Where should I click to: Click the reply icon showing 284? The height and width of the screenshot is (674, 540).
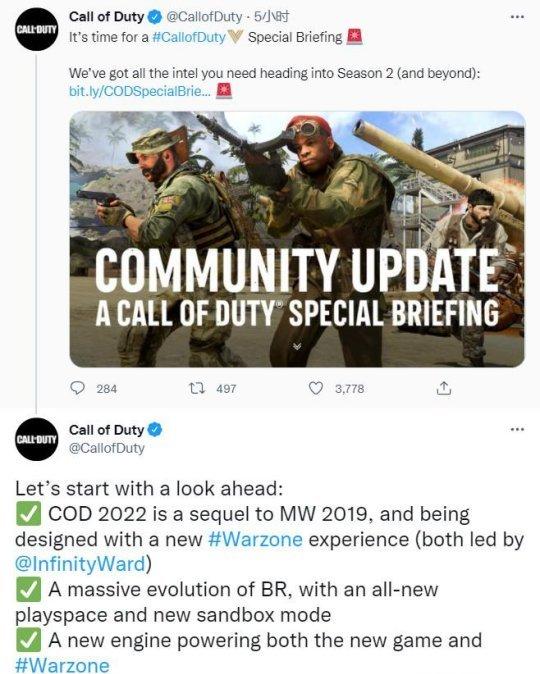pos(77,389)
